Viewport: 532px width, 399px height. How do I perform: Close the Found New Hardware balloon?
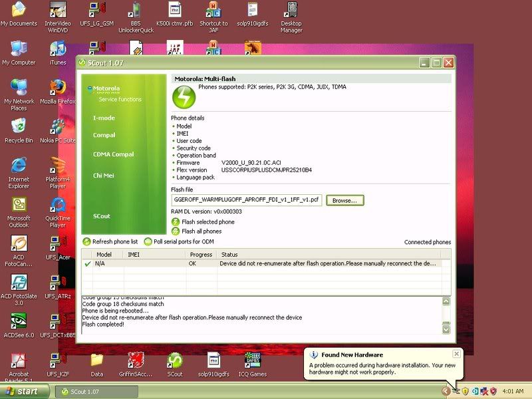[x=457, y=354]
